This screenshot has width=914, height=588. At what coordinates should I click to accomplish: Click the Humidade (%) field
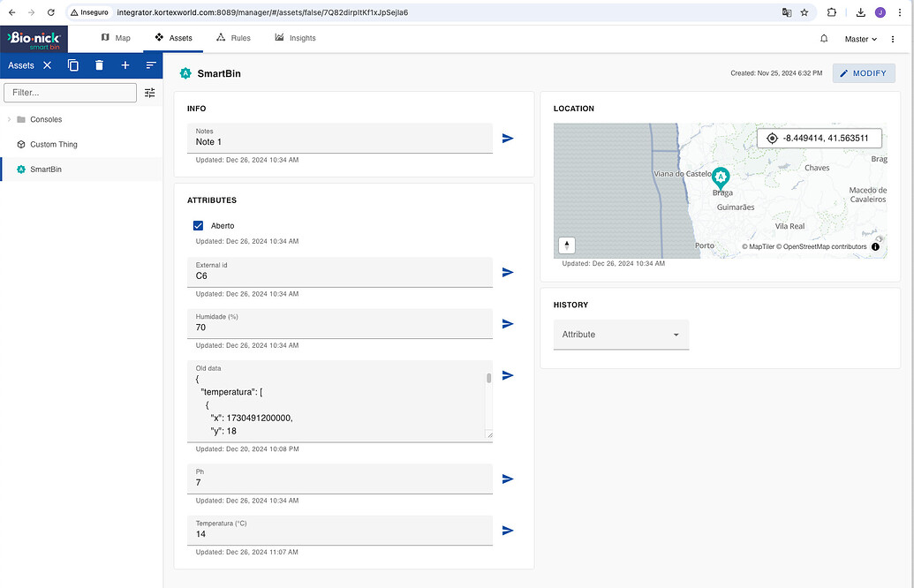click(339, 323)
